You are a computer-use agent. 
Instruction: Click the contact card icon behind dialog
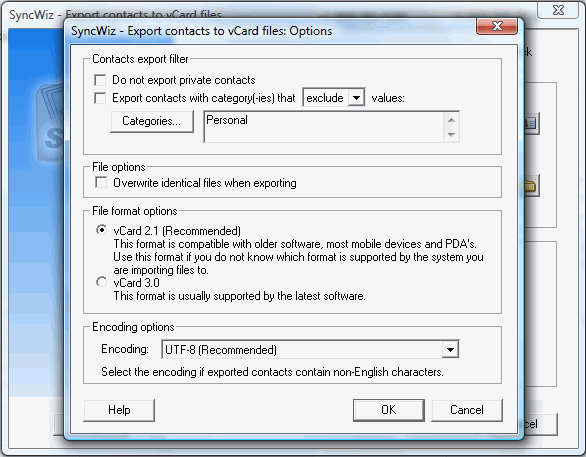[x=531, y=123]
